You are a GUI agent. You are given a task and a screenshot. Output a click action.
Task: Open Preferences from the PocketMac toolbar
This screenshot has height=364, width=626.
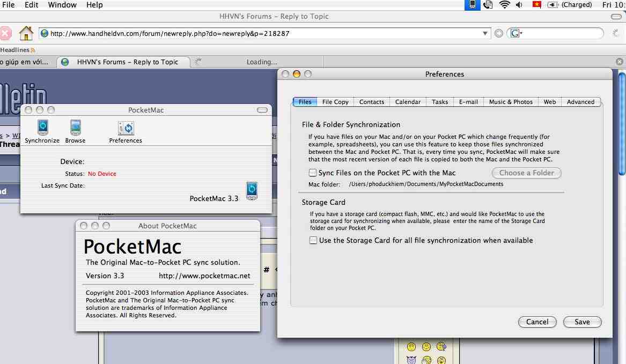126,128
